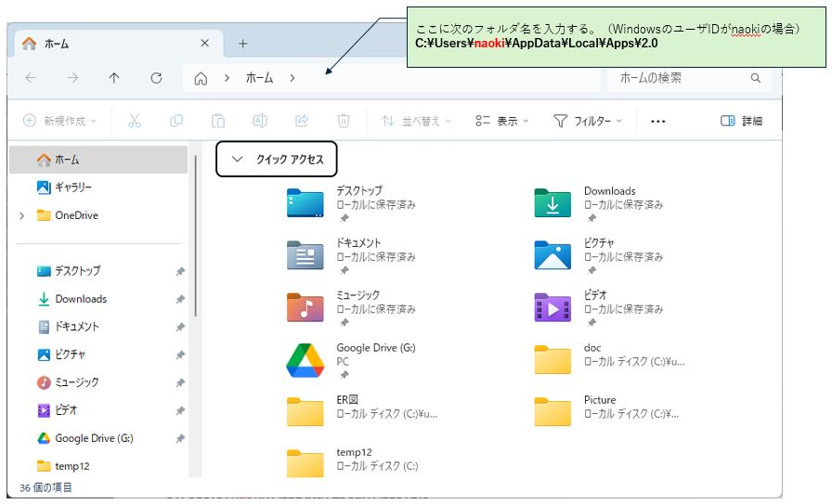This screenshot has width=832, height=504.
Task: Click the Share icon in toolbar
Action: (302, 121)
